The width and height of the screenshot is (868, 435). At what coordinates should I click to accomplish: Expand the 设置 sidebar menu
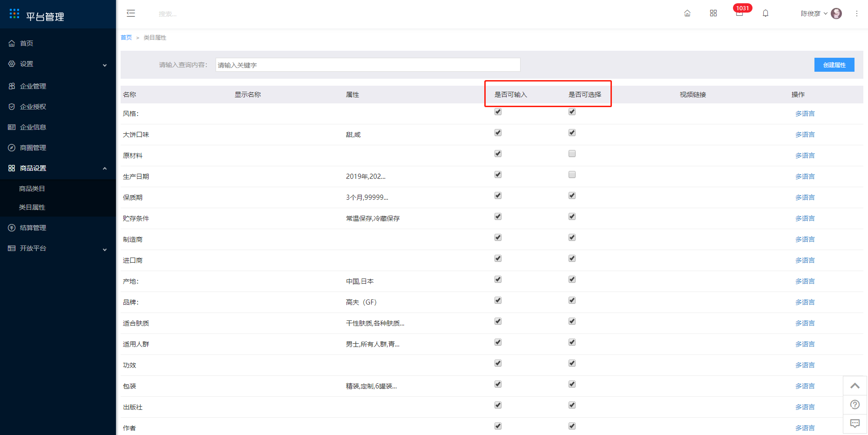(58, 64)
